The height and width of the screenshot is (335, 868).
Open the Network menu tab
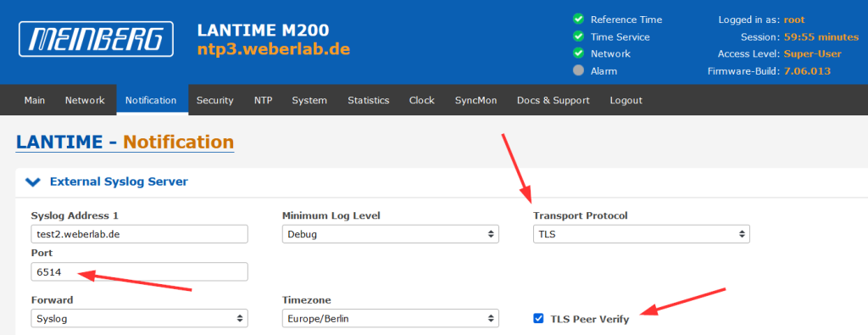click(x=85, y=100)
